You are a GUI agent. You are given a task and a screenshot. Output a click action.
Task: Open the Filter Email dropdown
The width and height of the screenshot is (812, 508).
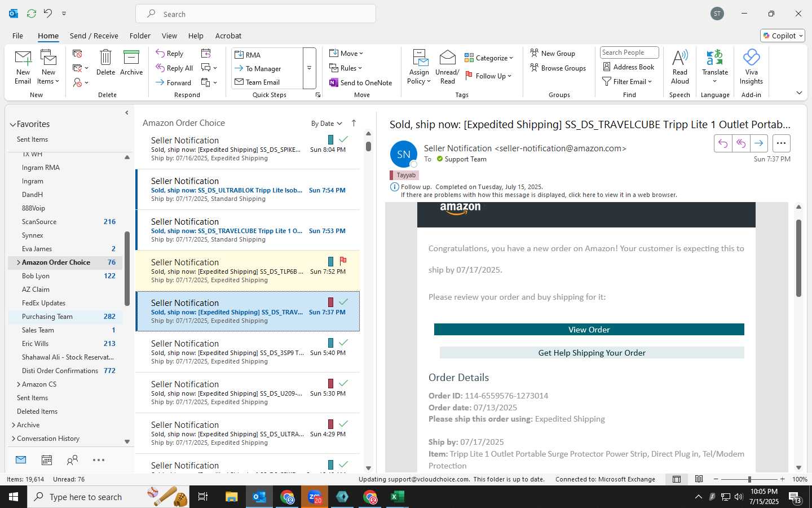click(627, 81)
